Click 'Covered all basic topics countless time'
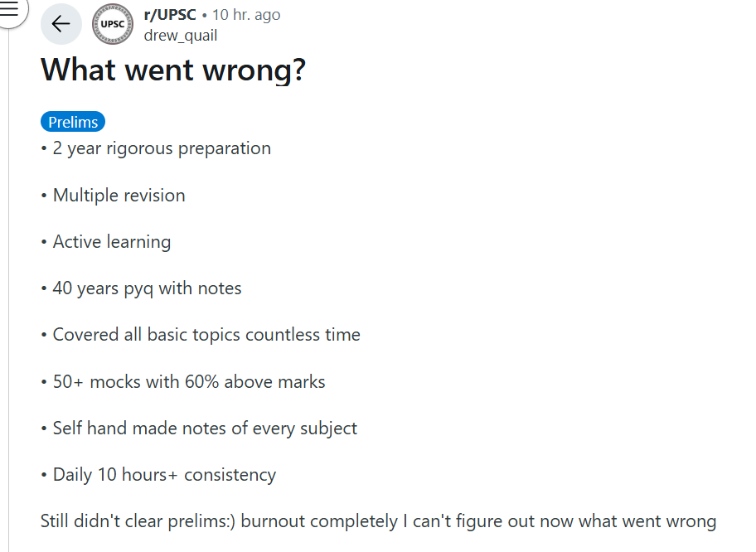 click(206, 335)
